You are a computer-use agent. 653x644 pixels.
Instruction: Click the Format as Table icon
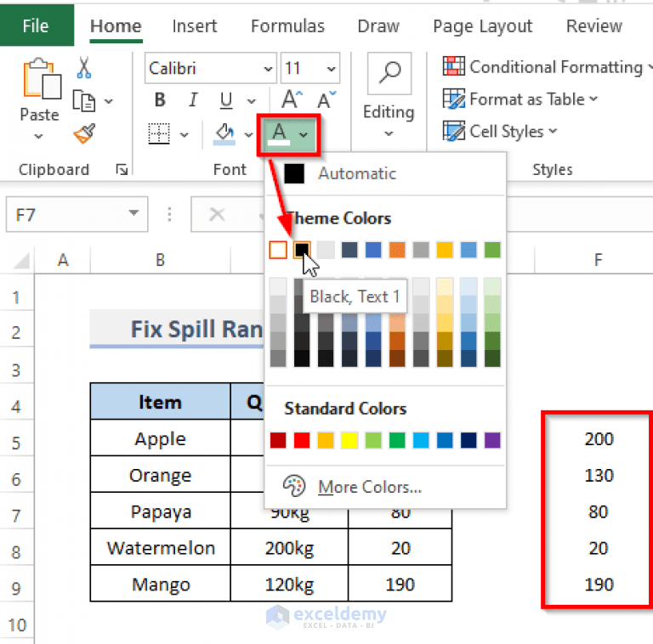click(454, 99)
